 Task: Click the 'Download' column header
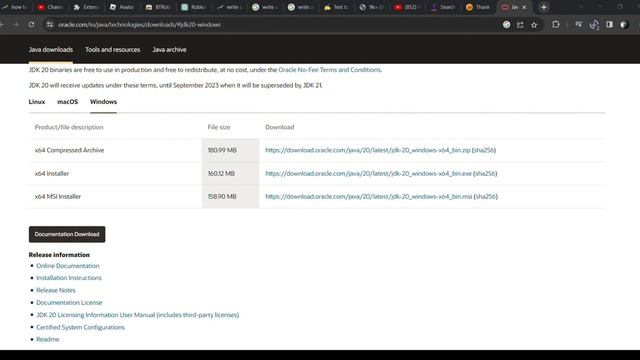pyautogui.click(x=280, y=127)
